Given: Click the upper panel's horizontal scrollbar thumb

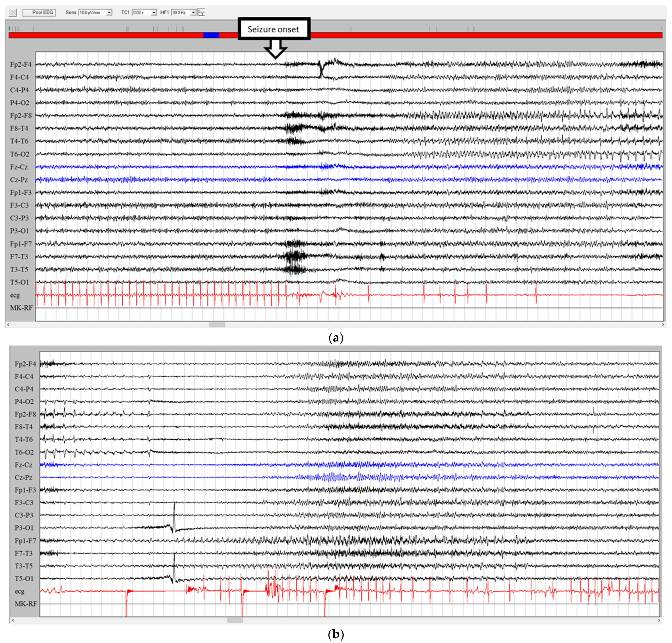Looking at the screenshot, I should (x=217, y=325).
